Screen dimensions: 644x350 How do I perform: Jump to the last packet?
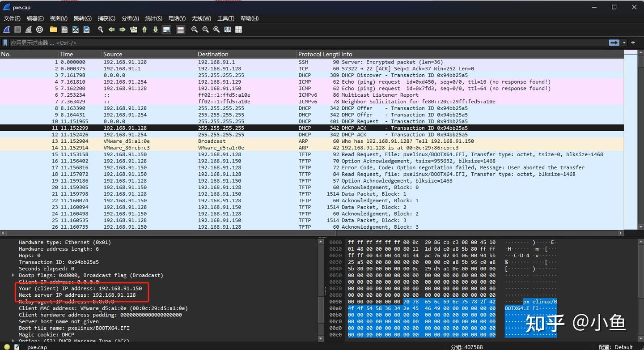click(x=156, y=30)
